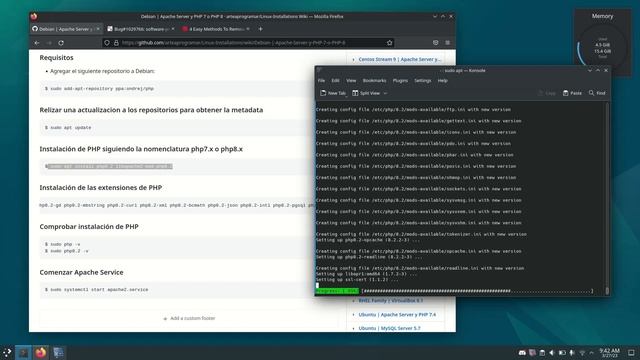Click Split View in Konsole toolbar
This screenshot has height=360, width=640.
click(x=366, y=93)
